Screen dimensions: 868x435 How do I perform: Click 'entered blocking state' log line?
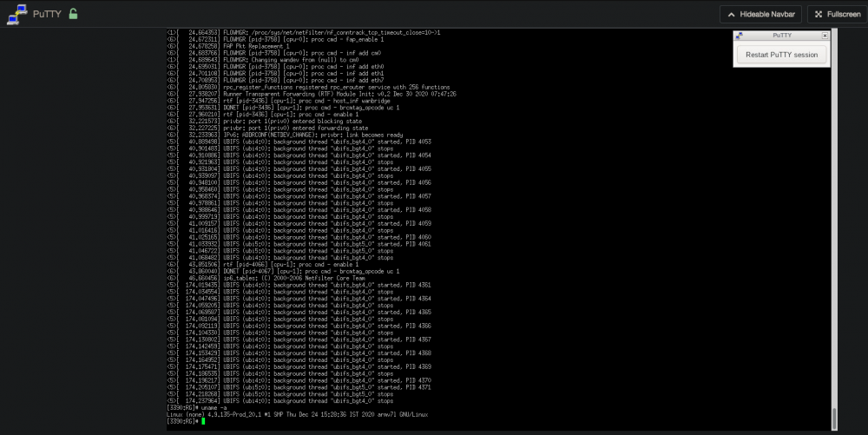click(x=264, y=122)
